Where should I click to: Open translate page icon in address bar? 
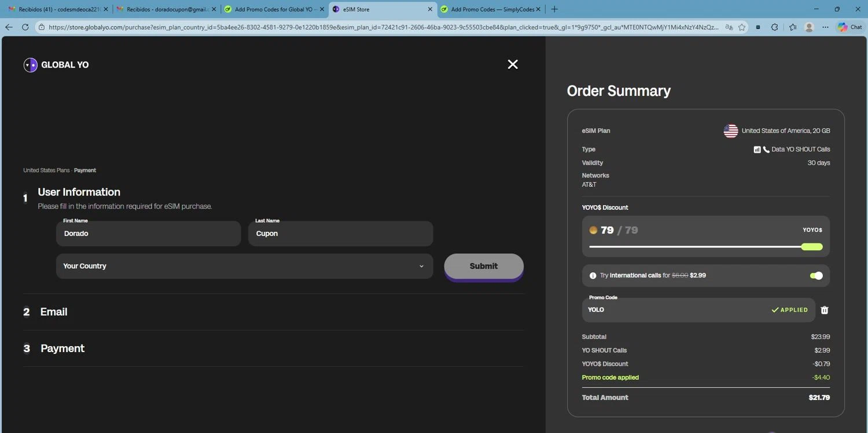pyautogui.click(x=729, y=27)
